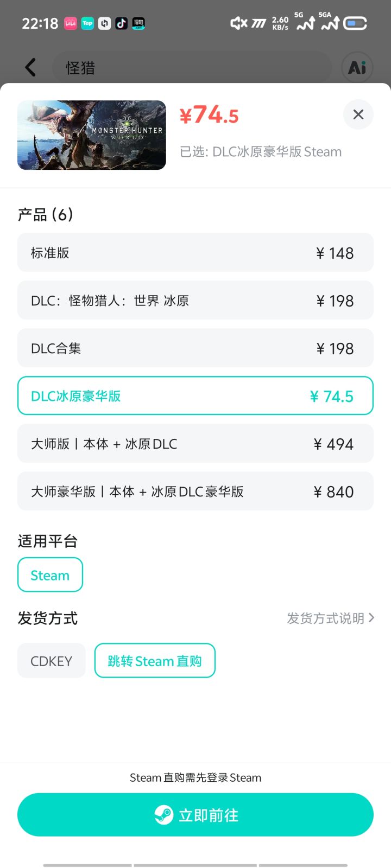This screenshot has height=868, width=391.
Task: Tap the Bilibili icon in status bar
Action: pyautogui.click(x=71, y=23)
